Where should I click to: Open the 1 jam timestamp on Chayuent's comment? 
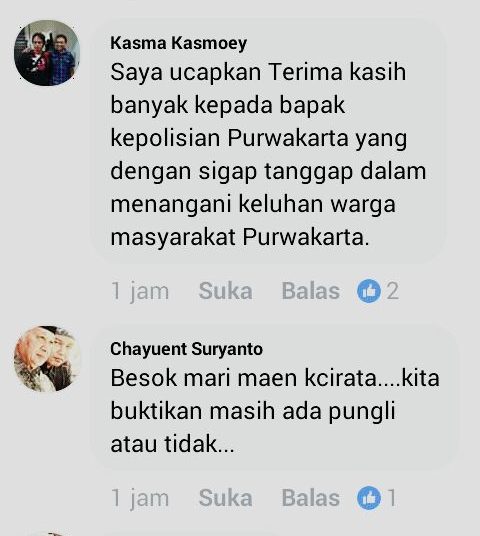coord(140,498)
